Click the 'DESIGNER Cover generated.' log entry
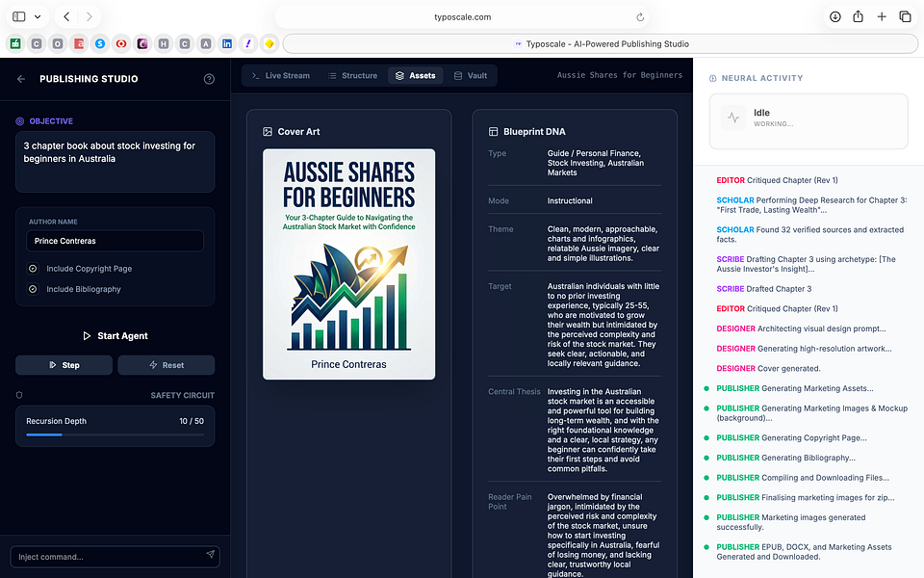Screen dimensions: 924x578 [x=768, y=369]
